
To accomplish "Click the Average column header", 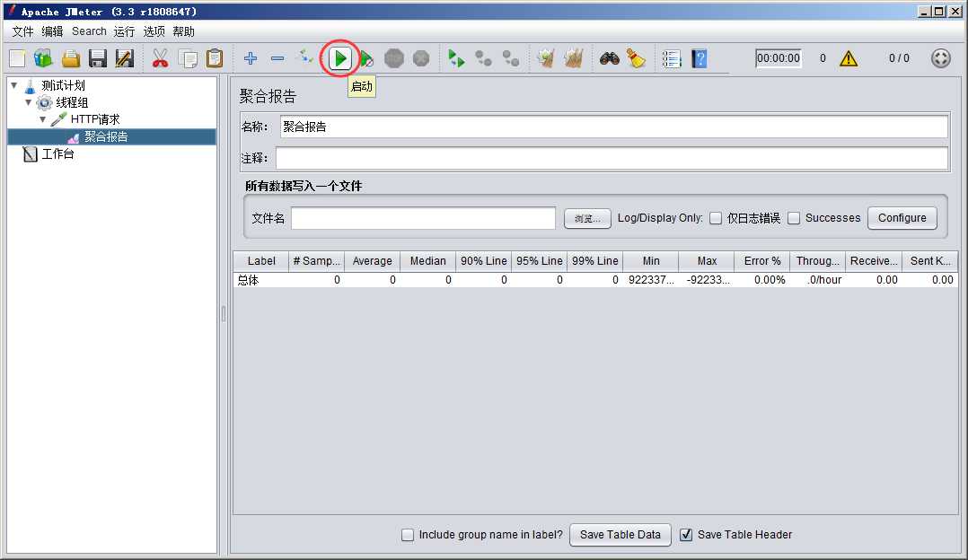I will coord(373,261).
